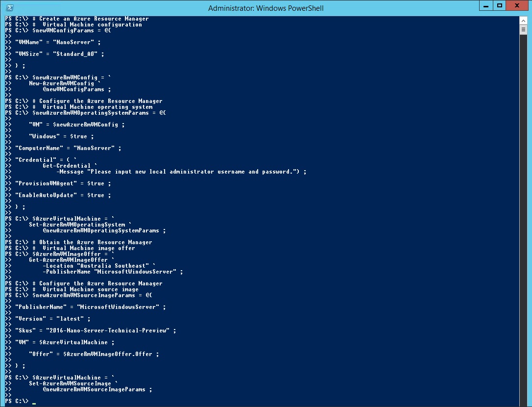Click the 'Set-AzureRmVMOperatingSystem' command text

(x=77, y=225)
